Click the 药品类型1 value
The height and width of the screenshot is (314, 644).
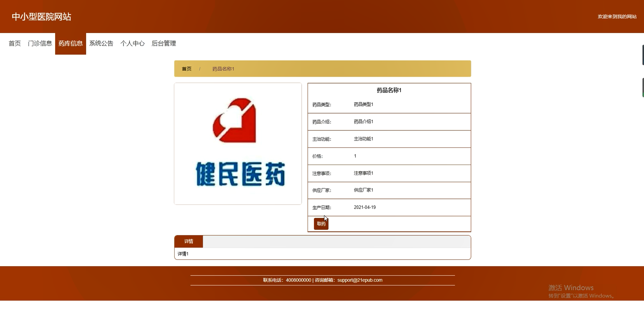click(364, 104)
